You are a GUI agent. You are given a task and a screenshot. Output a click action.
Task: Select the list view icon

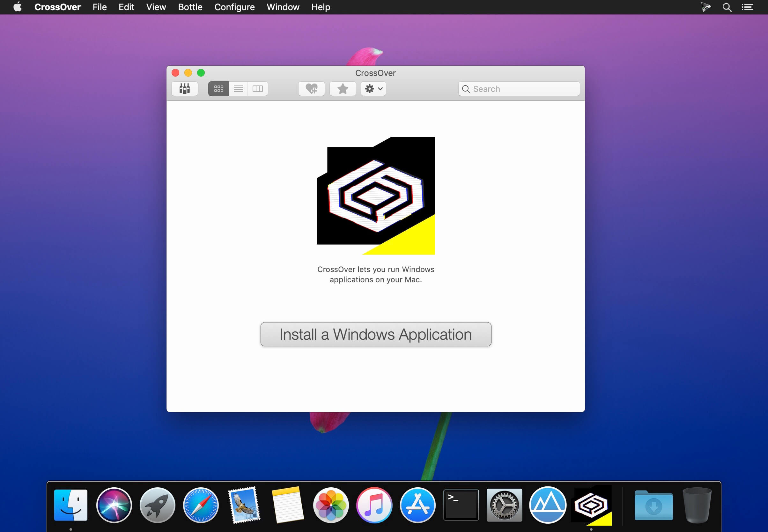tap(238, 88)
